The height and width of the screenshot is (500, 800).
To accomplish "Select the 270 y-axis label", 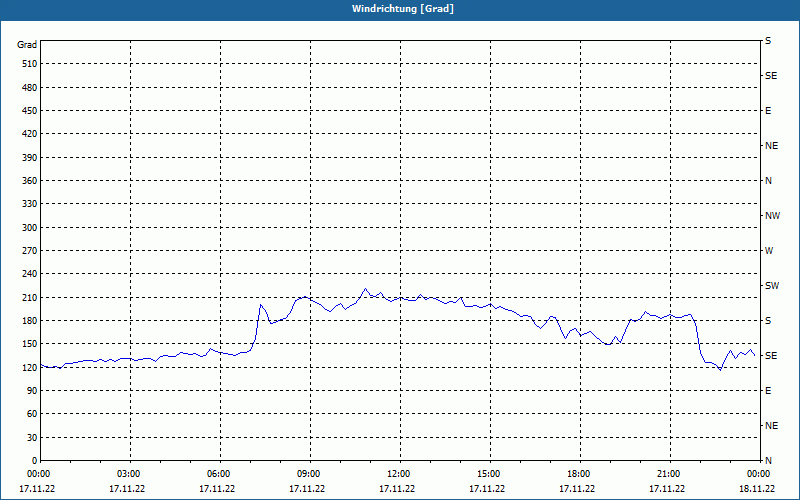I will (x=30, y=251).
